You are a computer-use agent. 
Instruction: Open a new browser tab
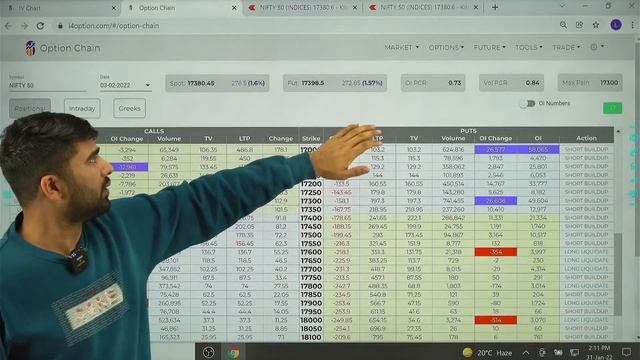point(495,7)
